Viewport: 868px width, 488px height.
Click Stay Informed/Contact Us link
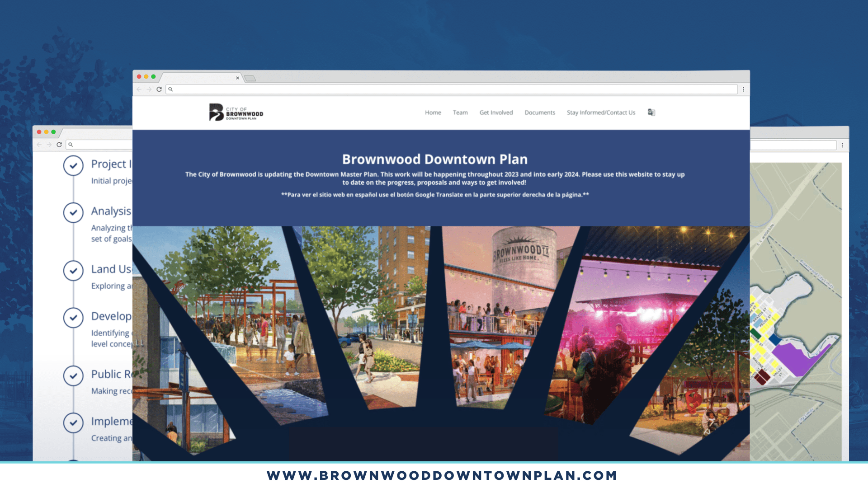pos(600,112)
